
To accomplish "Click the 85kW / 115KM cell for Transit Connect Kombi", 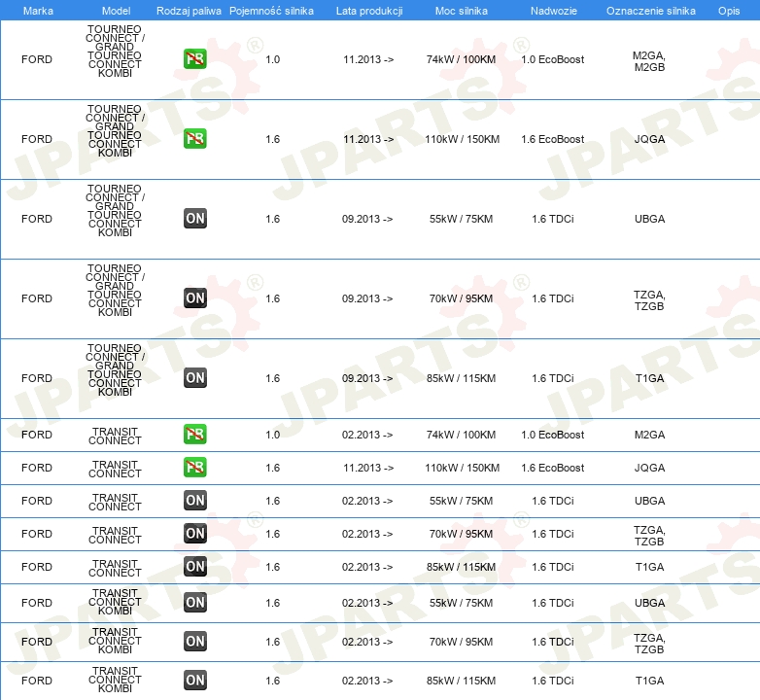I will (461, 681).
